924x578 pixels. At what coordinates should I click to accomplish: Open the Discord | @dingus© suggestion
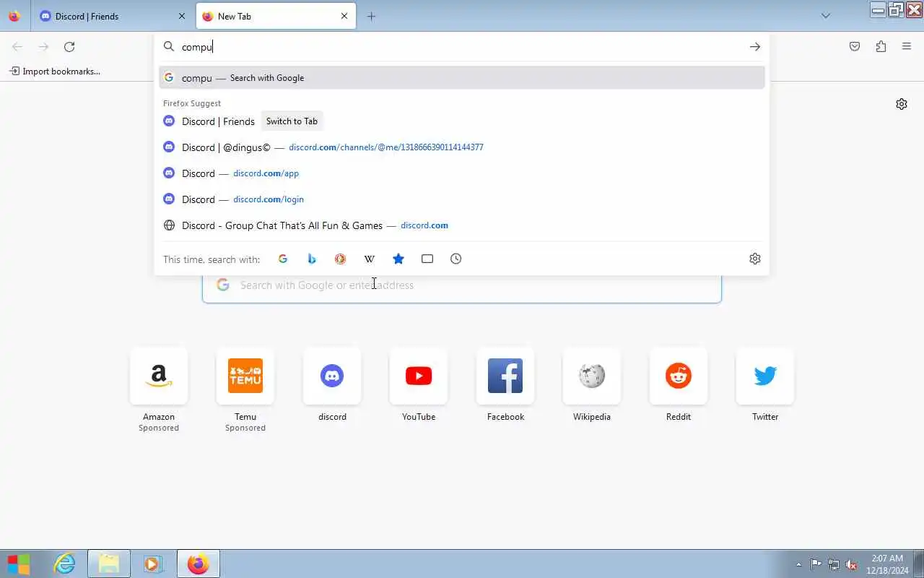pyautogui.click(x=462, y=147)
